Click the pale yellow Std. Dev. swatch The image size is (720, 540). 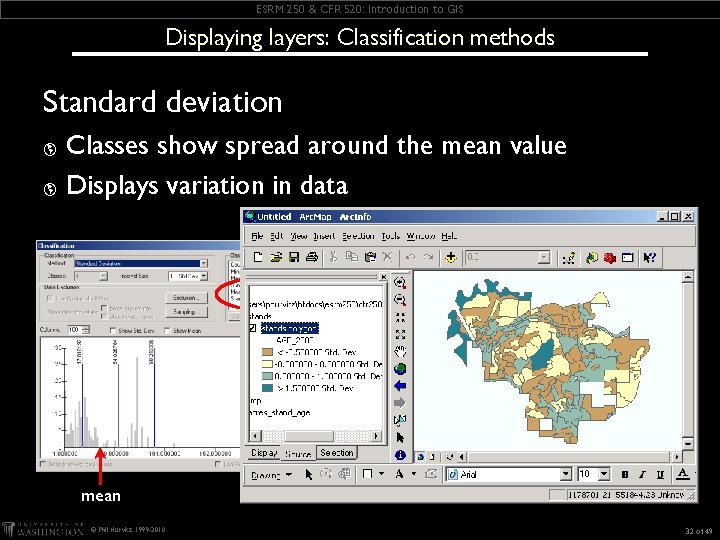pyautogui.click(x=267, y=364)
